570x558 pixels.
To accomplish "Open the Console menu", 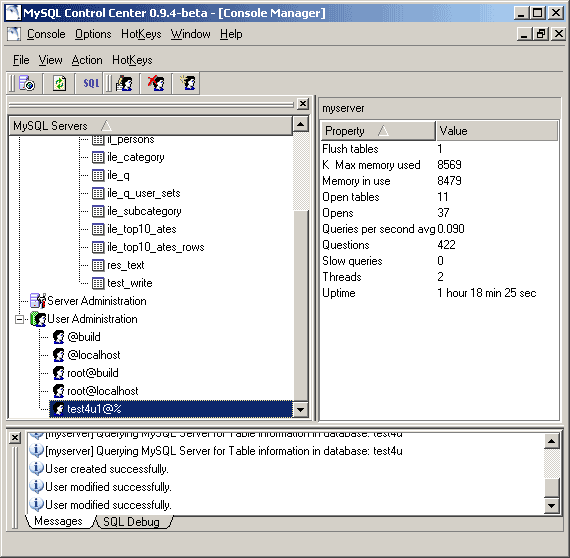I will tap(46, 34).
